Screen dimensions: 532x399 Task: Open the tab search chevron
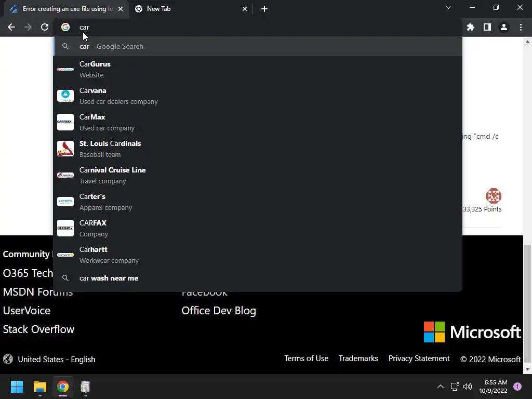(448, 7)
